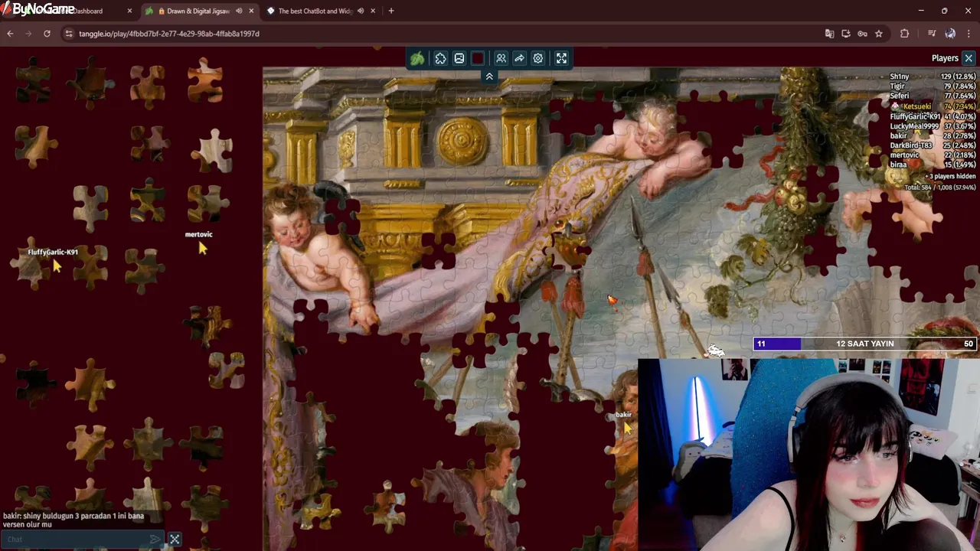980x551 pixels.
Task: Show the puzzle reference image preview
Action: 459,58
